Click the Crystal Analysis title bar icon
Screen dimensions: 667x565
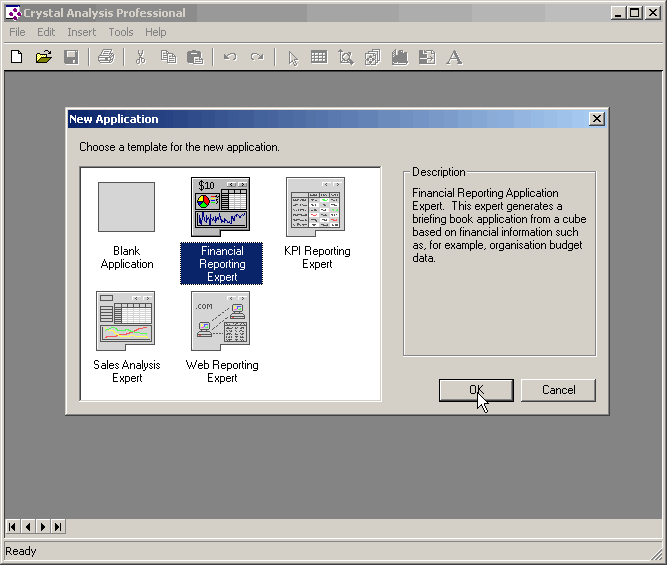coord(13,13)
